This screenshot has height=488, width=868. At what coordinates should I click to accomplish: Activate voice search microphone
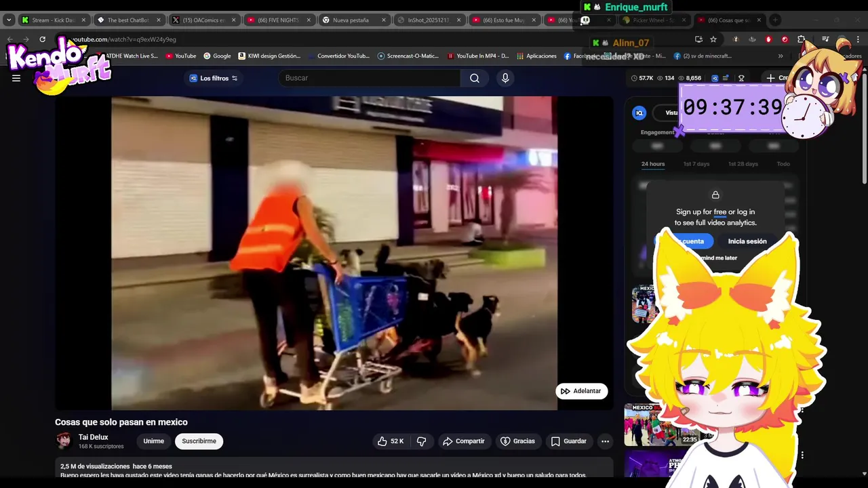[x=505, y=78]
